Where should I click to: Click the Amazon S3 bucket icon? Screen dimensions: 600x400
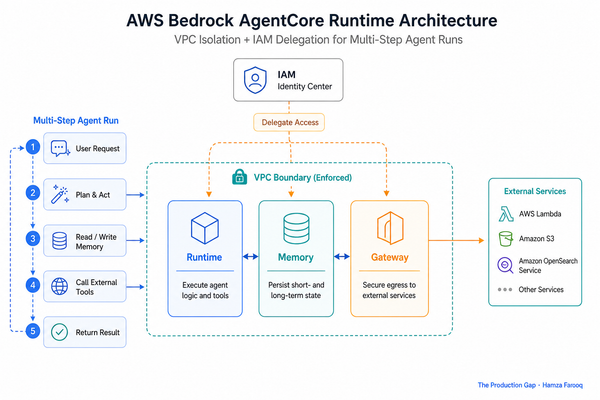(505, 239)
